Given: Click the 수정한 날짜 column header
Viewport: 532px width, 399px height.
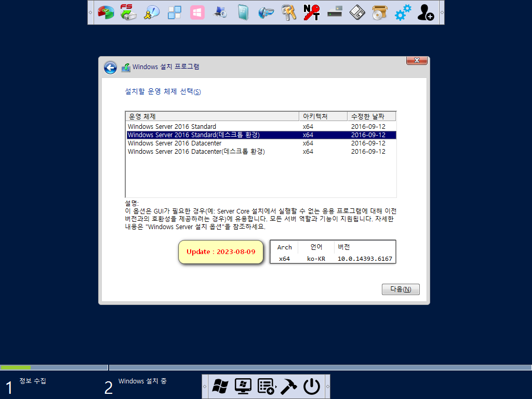Looking at the screenshot, I should pos(371,116).
